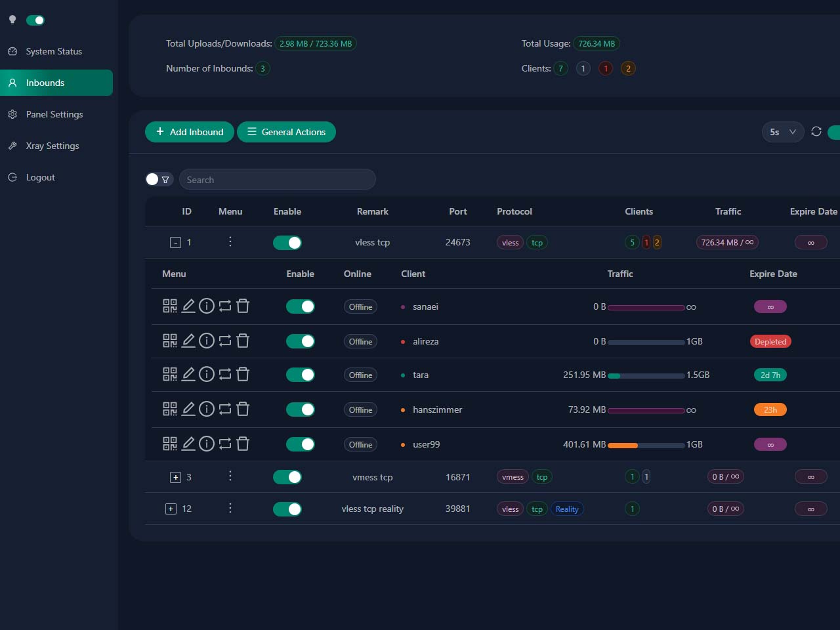The image size is (840, 630).
Task: Click tara's traffic progress bar
Action: [x=646, y=376]
